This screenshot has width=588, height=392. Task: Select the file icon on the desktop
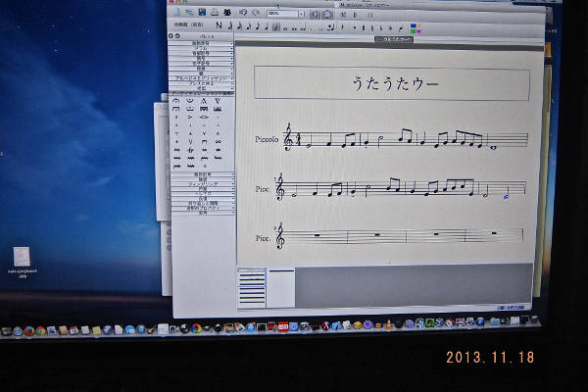coord(22,257)
